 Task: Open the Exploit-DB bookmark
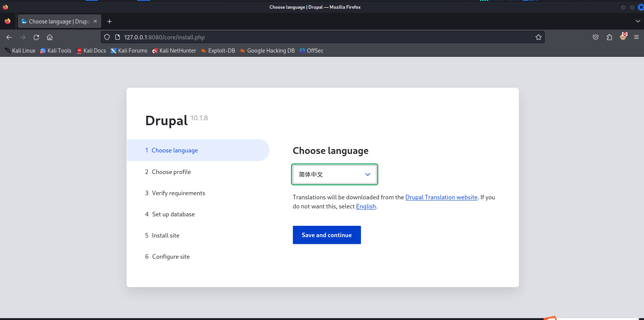point(218,51)
